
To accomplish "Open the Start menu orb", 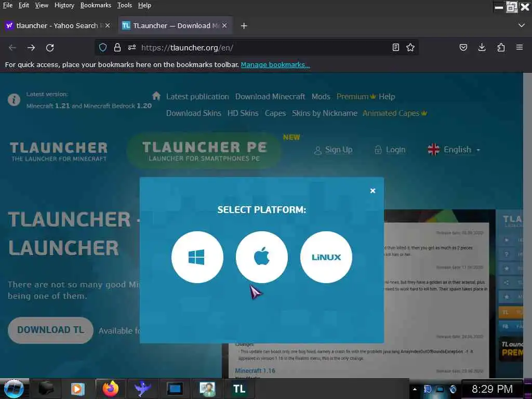I will point(14,389).
